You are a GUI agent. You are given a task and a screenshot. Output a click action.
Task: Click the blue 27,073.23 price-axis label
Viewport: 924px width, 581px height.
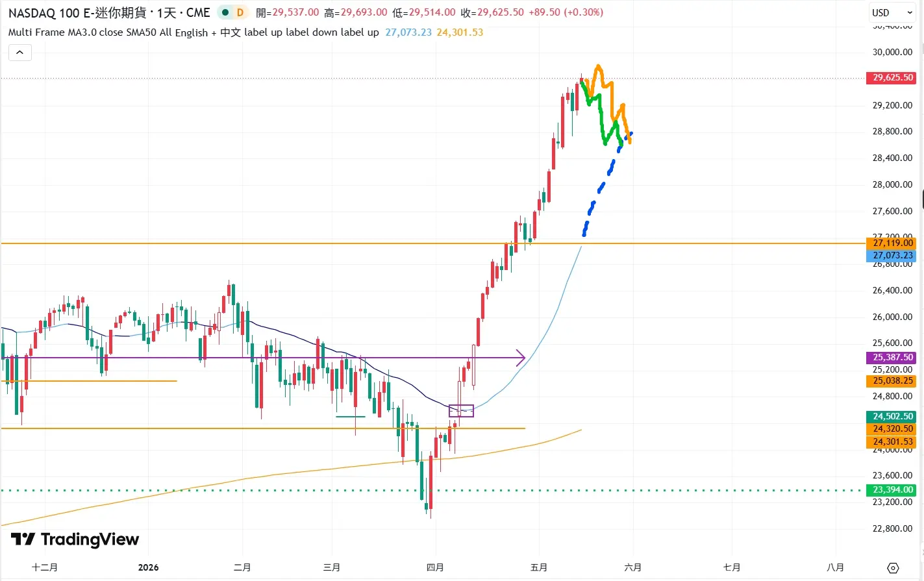892,255
